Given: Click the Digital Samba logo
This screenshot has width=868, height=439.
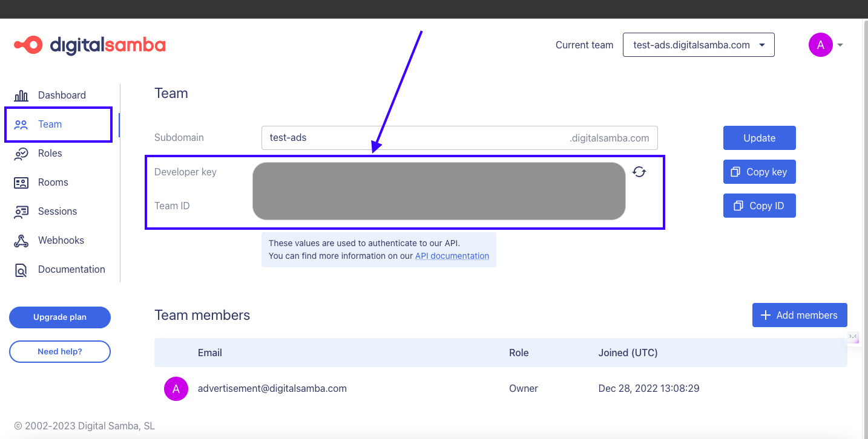Looking at the screenshot, I should 89,45.
